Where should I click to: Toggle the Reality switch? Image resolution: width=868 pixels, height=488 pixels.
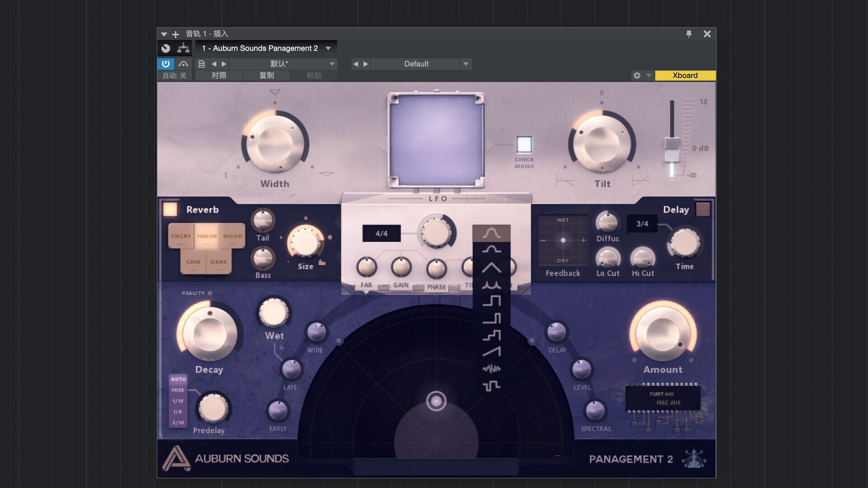pos(210,293)
